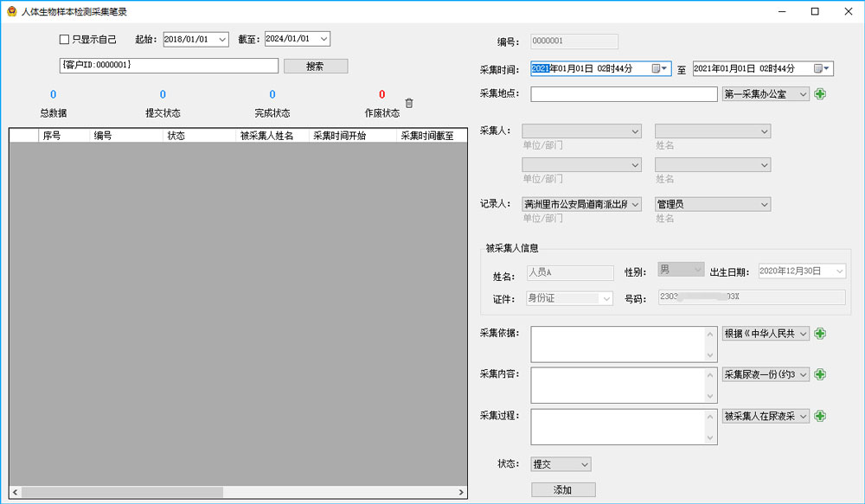Click the app icon in title bar

tap(11, 11)
